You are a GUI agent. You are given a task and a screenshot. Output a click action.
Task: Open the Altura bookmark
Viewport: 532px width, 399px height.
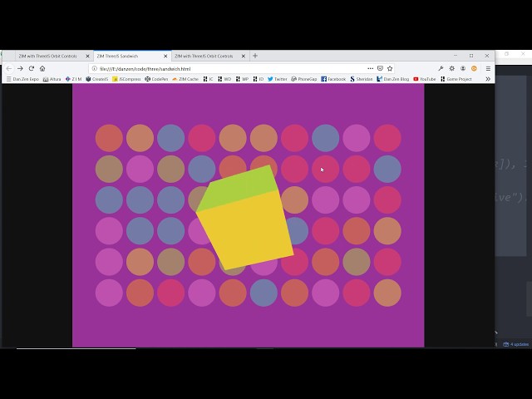(52, 79)
